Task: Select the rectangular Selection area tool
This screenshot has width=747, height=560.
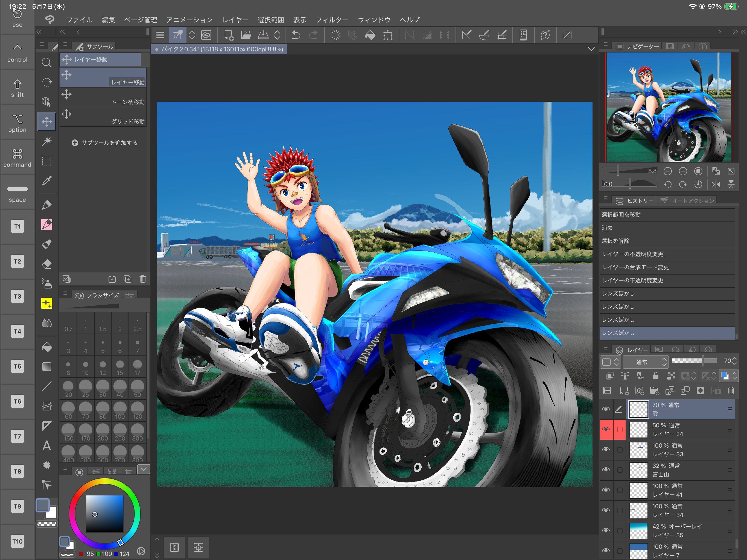Action: [46, 161]
